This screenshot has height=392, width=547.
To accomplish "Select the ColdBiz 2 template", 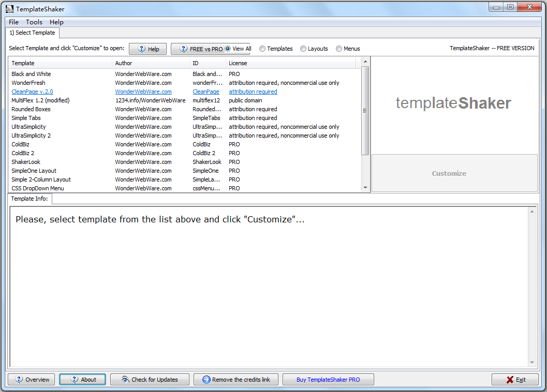I will pyautogui.click(x=185, y=153).
